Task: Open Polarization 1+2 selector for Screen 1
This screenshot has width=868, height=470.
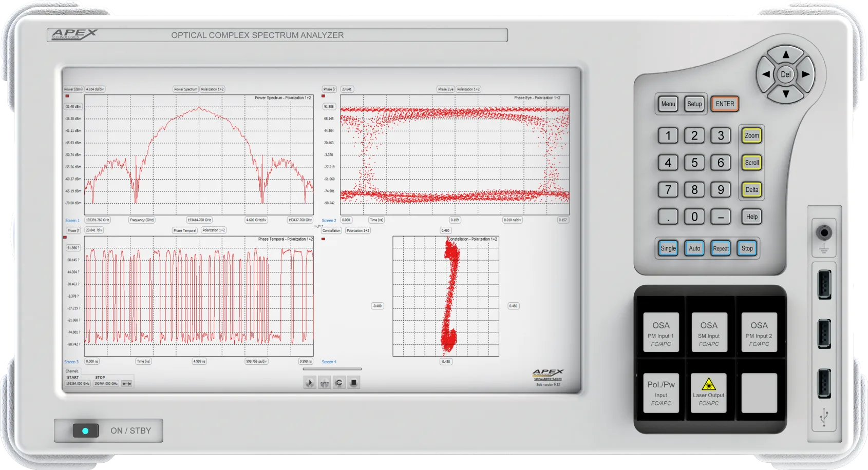Action: point(212,89)
